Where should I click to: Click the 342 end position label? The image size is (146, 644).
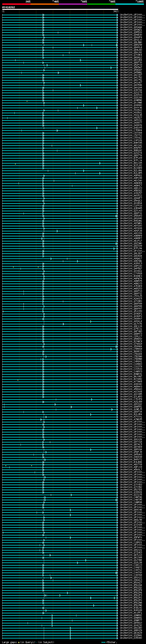click(x=115, y=11)
